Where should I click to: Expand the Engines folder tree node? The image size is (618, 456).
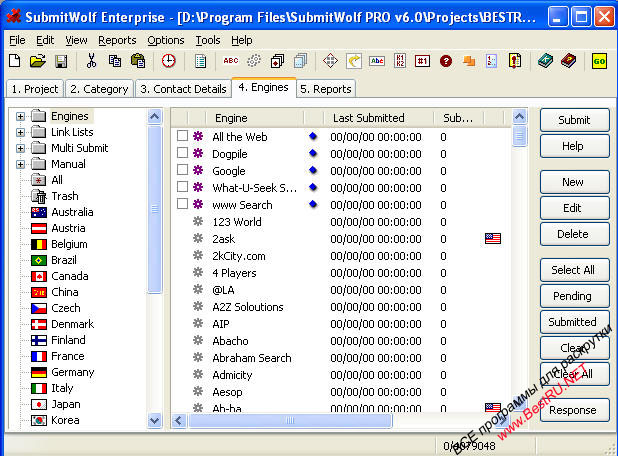(20, 116)
